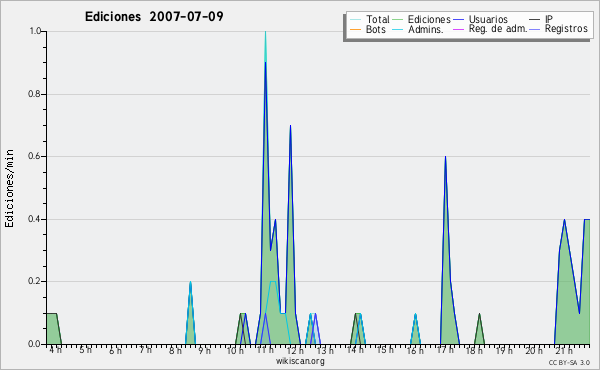Click the '0.2' y-axis value
Viewport: 600px width, 370px height.
click(35, 281)
